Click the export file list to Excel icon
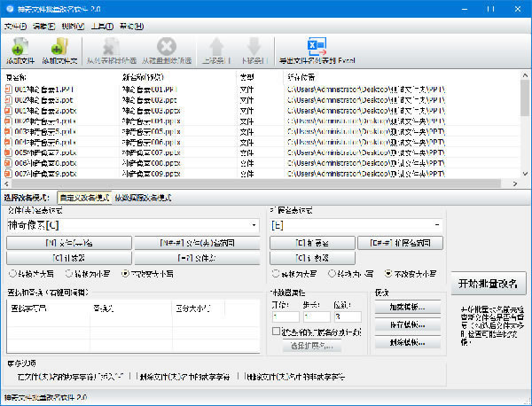 point(317,47)
